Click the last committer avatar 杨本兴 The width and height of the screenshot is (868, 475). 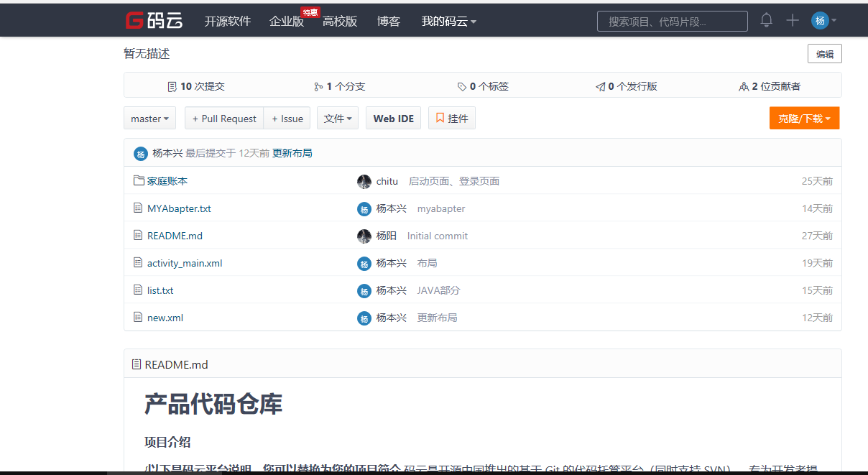[141, 154]
